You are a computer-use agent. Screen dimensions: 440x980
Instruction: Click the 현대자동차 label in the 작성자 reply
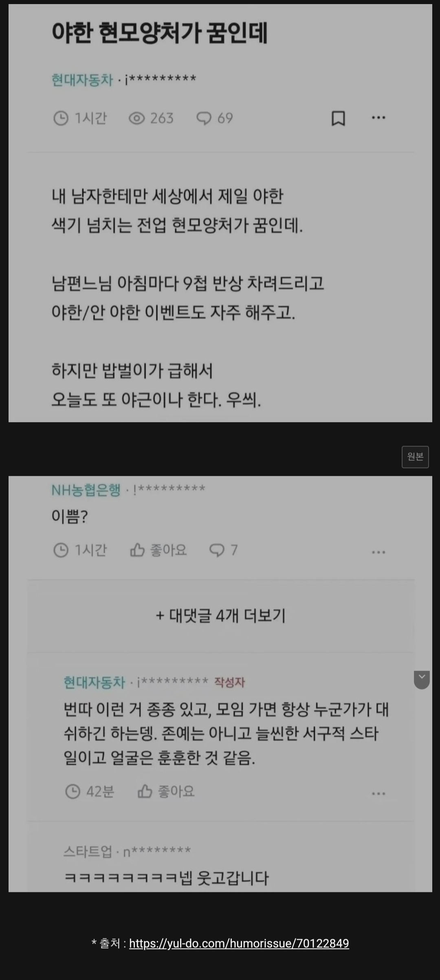95,682
